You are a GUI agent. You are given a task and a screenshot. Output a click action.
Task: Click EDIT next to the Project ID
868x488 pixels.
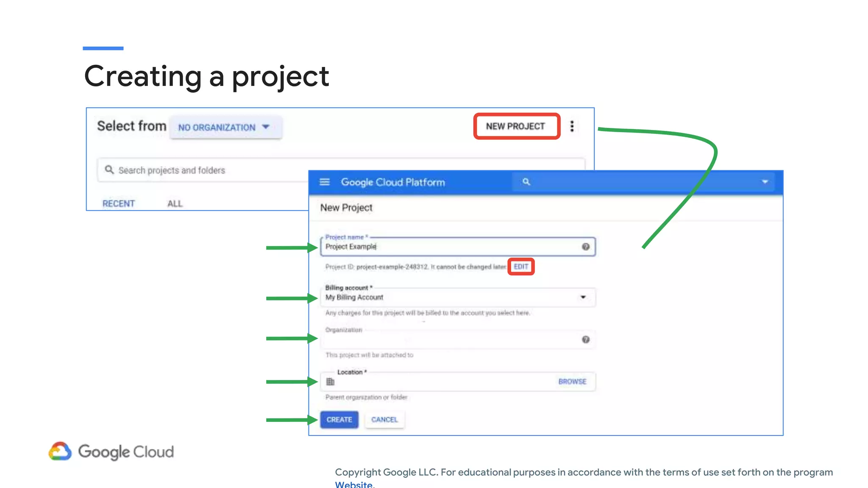tap(521, 266)
